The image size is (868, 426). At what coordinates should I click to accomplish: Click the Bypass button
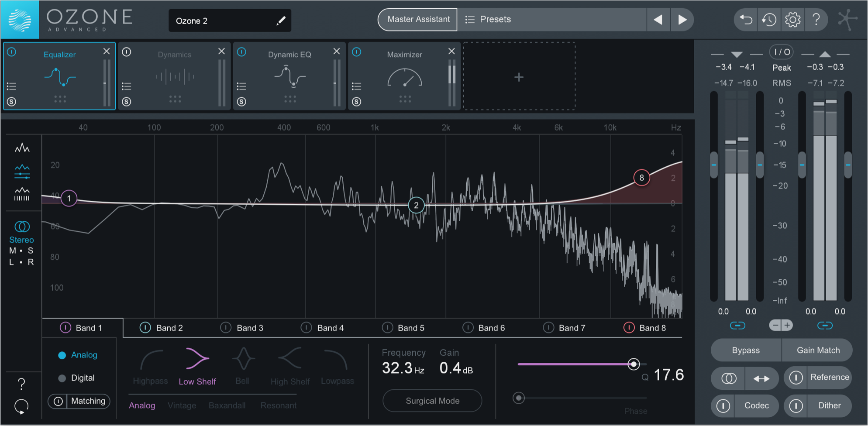[746, 350]
